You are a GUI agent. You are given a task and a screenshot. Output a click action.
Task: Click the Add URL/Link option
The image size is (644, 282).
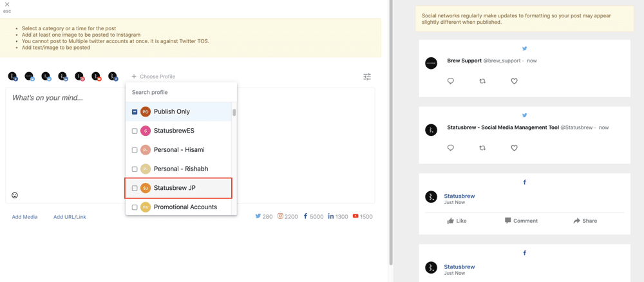click(x=70, y=217)
